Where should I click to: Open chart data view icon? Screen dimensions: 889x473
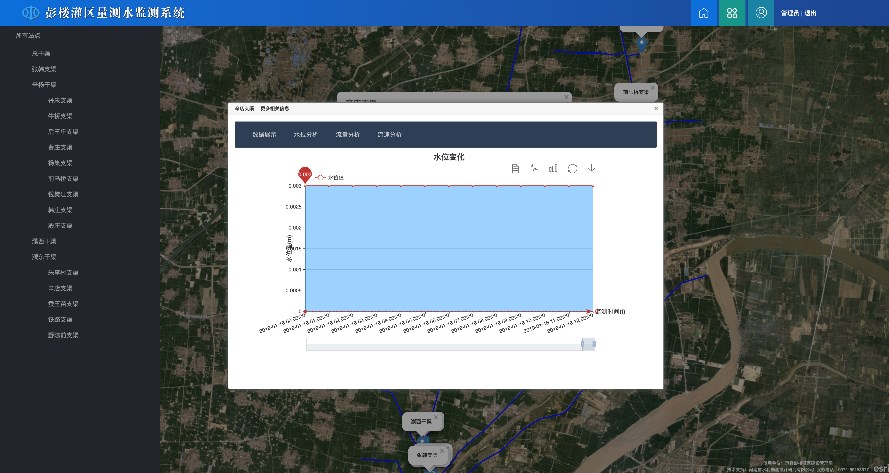(x=515, y=168)
